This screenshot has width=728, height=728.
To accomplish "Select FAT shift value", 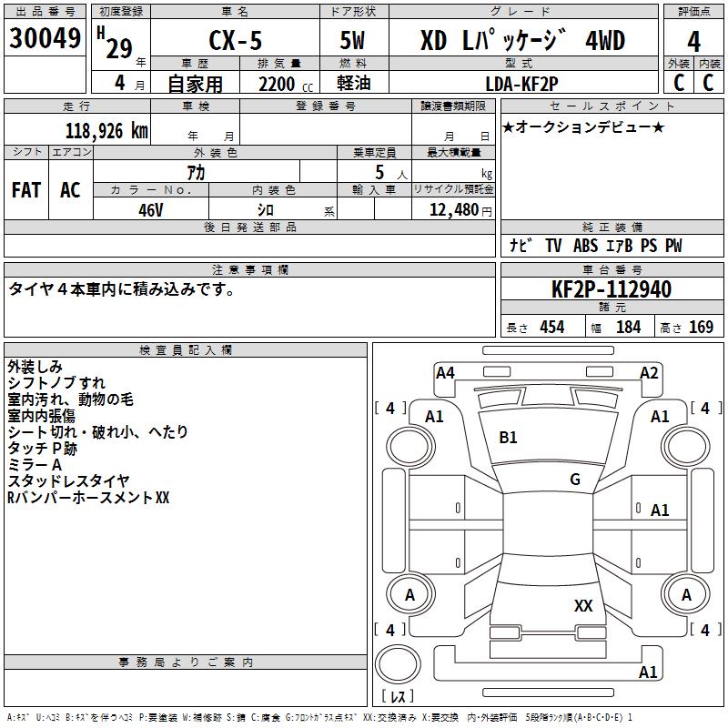I will (26, 190).
